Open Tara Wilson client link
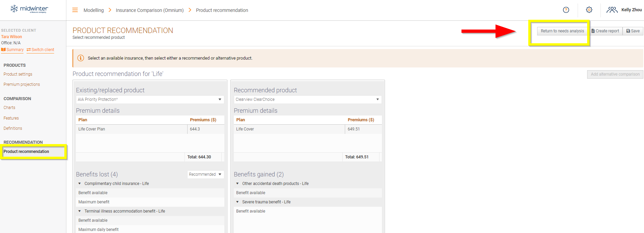The width and height of the screenshot is (644, 233). pyautogui.click(x=12, y=37)
